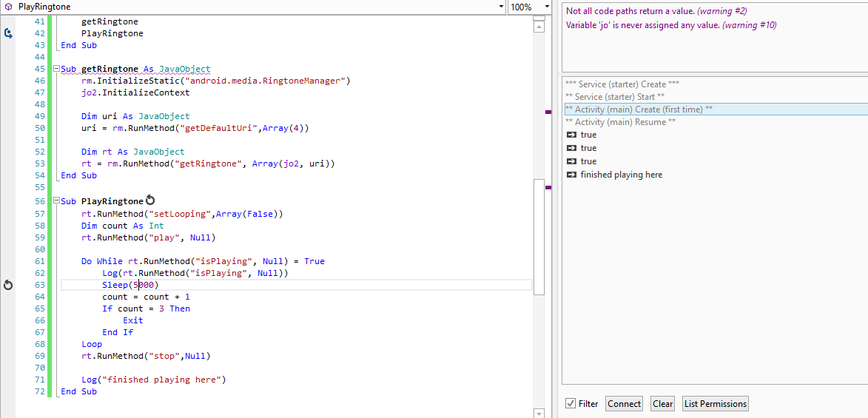
Task: Select the 'Service (starter) Start' log entry
Action: click(x=614, y=97)
